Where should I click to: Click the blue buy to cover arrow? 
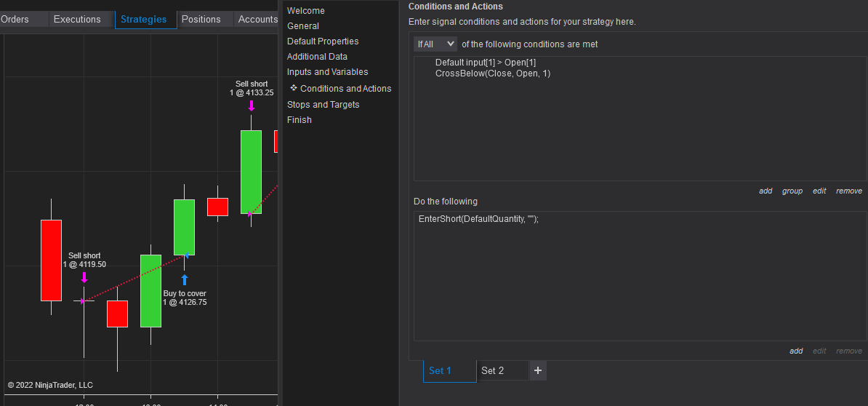pyautogui.click(x=185, y=279)
